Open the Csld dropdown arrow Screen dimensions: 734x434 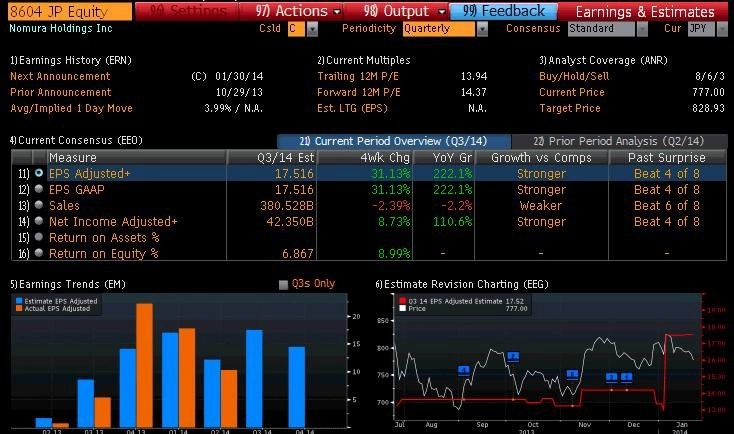click(x=312, y=29)
